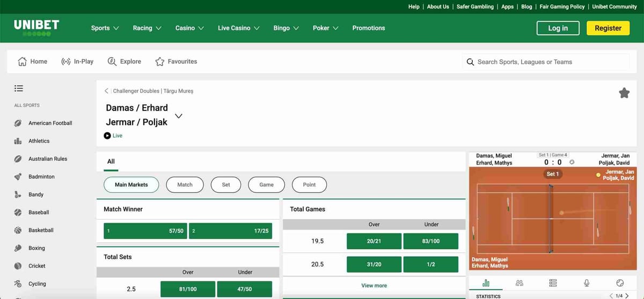Select Over 20.5 games at 31/20
The height and width of the screenshot is (299, 644).
pos(374,264)
